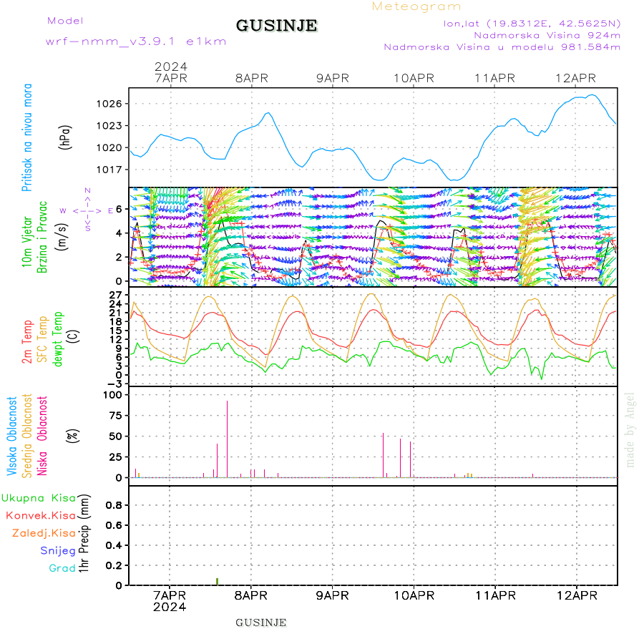Click the pressure peak on 12APR
Viewport: 644px width, 644px height.
pos(592,95)
